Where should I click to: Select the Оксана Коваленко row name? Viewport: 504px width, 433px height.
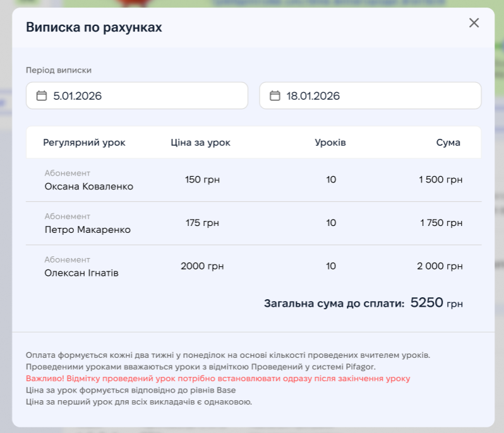[x=88, y=186]
